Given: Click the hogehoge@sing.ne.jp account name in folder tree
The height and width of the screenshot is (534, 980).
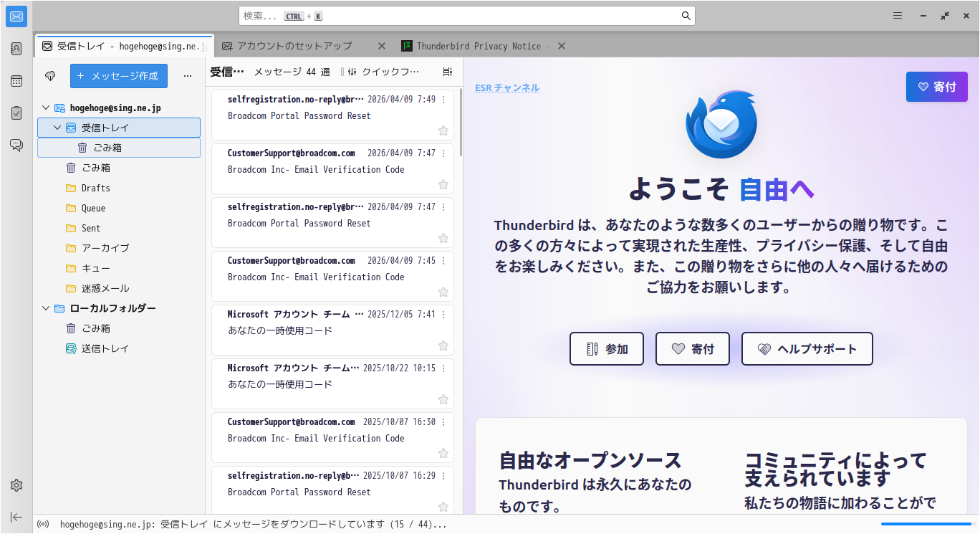Looking at the screenshot, I should 115,108.
